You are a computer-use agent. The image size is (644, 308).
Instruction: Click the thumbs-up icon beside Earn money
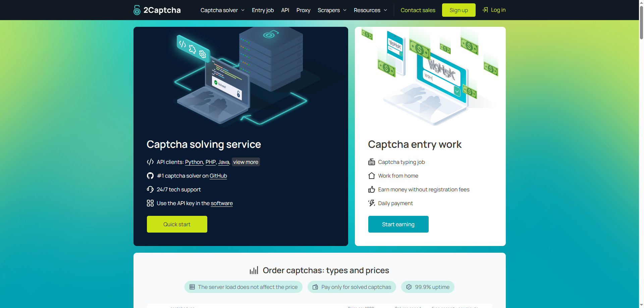[x=372, y=189]
